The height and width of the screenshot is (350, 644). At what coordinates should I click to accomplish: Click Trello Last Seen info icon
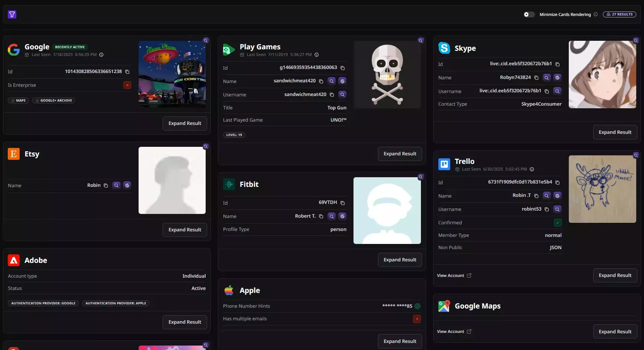[x=532, y=169]
